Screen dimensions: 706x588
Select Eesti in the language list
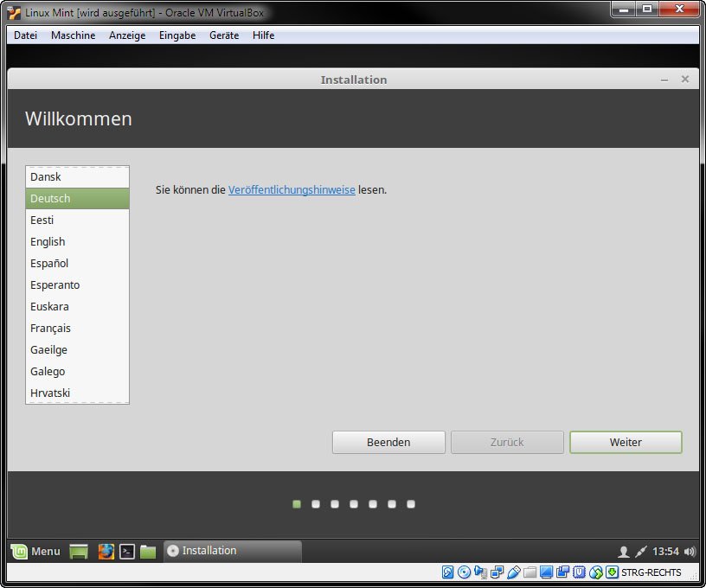pos(78,220)
